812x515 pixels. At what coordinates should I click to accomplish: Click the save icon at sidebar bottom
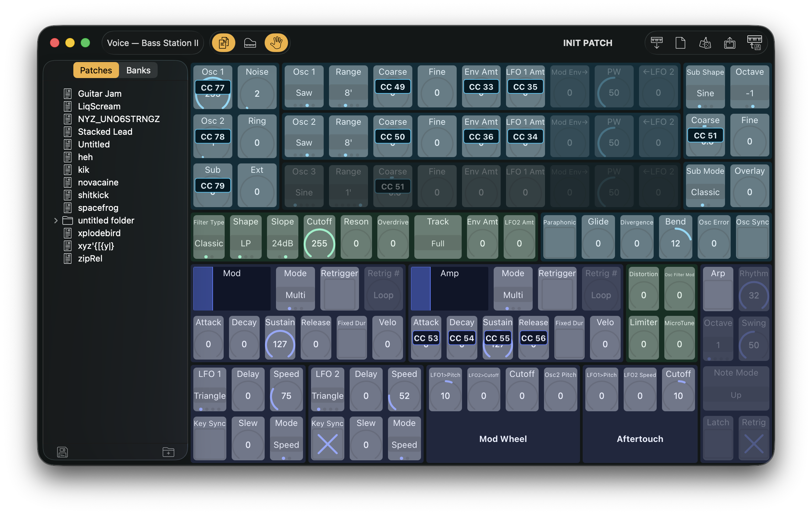pos(62,452)
